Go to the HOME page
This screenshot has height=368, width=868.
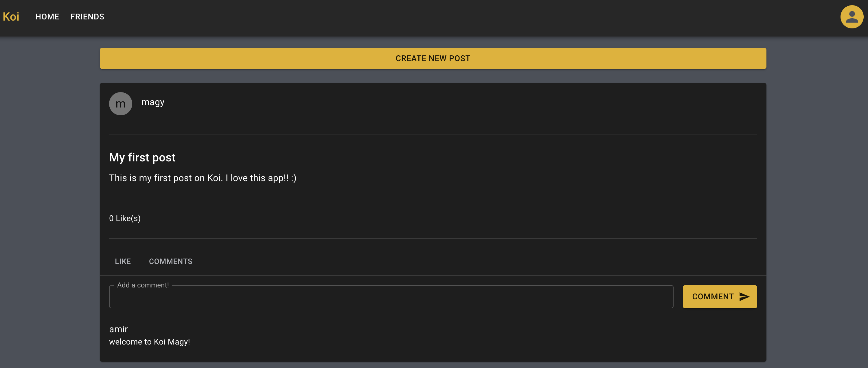click(x=47, y=17)
